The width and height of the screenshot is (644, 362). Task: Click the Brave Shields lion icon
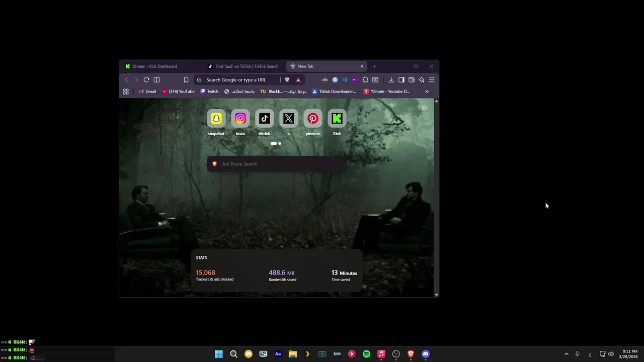287,79
